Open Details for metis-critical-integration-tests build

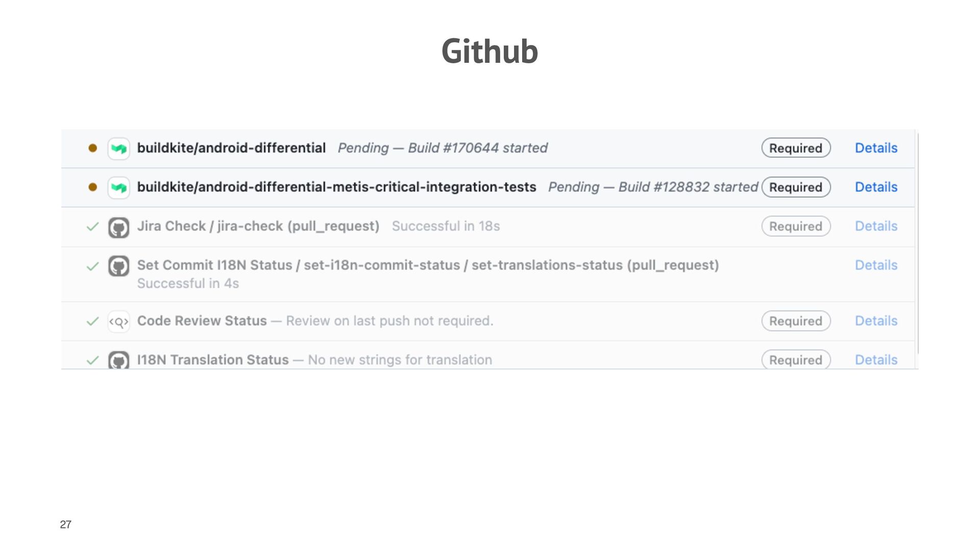(x=876, y=187)
